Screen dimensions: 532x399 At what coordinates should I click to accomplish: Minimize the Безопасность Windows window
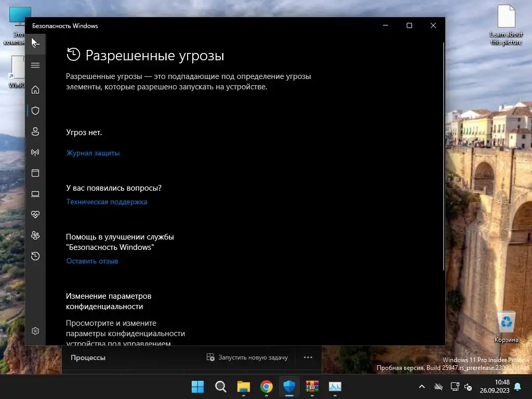(385, 26)
